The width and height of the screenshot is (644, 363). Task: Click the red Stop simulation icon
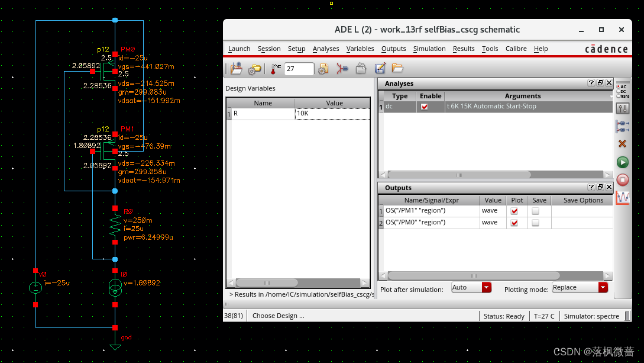[x=622, y=179]
